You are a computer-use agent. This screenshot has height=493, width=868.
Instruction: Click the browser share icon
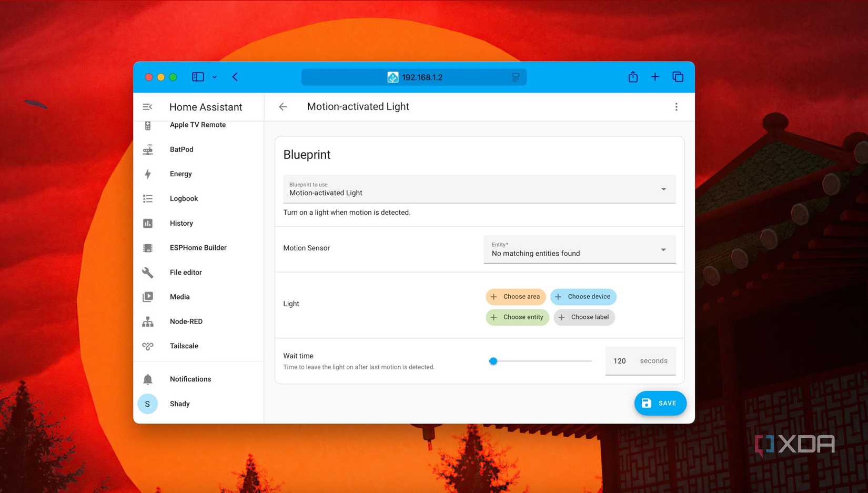pos(633,77)
